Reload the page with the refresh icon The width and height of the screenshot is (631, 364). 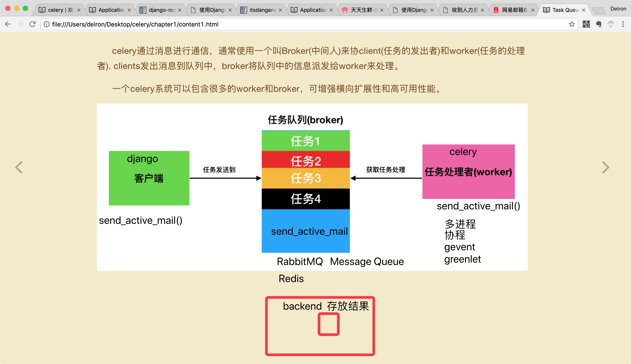[32, 24]
